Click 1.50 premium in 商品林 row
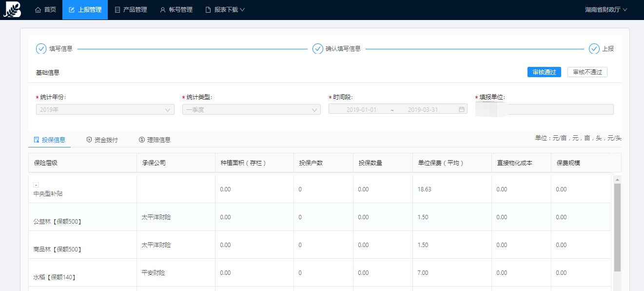Screen dimensions: 644x291 click(x=423, y=245)
